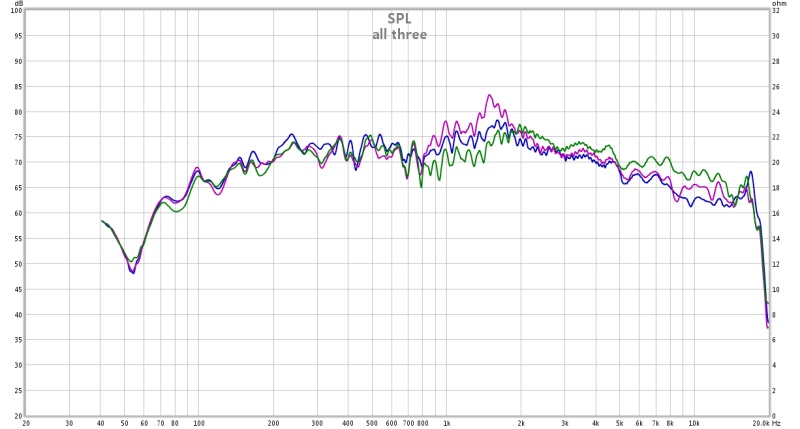Click the dB unit label above left axis

(x=17, y=4)
